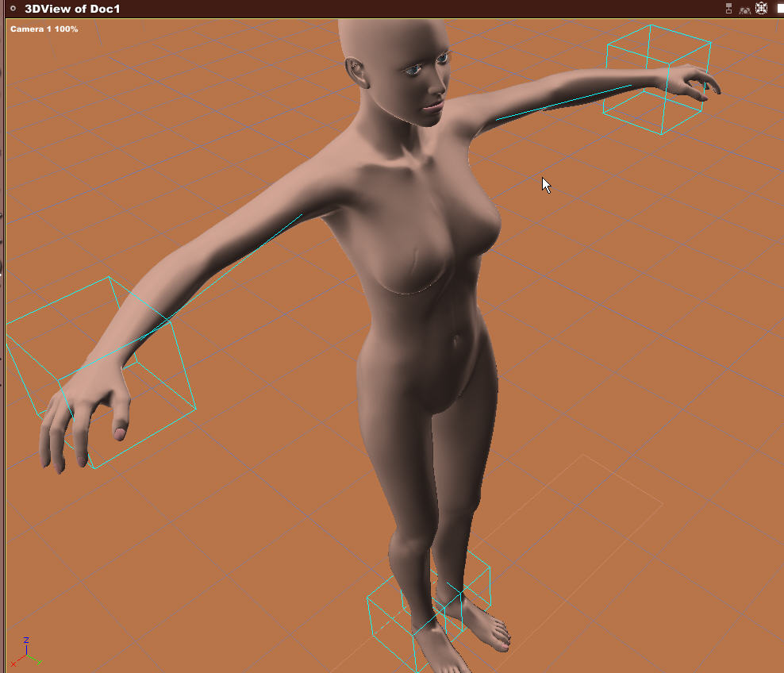The image size is (784, 673).
Task: Toggle the full-screen expand arrows icon
Action: click(x=761, y=8)
